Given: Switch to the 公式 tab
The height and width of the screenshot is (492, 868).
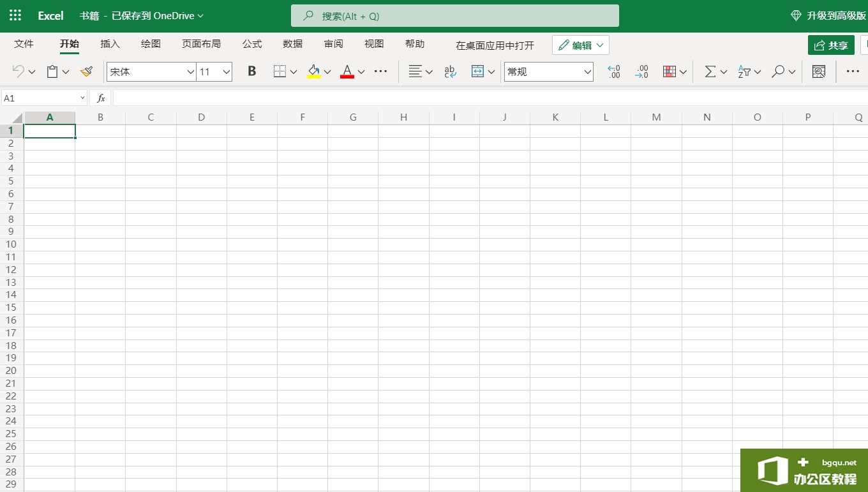Looking at the screenshot, I should click(x=252, y=44).
